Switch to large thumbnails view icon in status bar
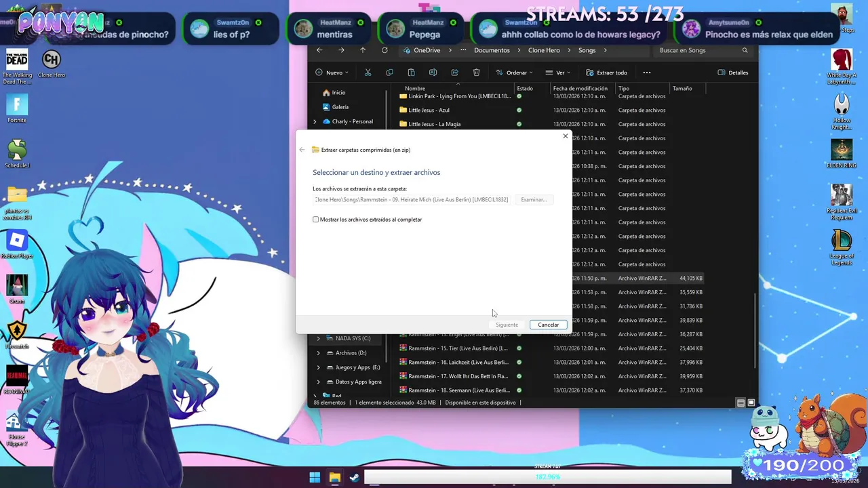 click(x=751, y=403)
